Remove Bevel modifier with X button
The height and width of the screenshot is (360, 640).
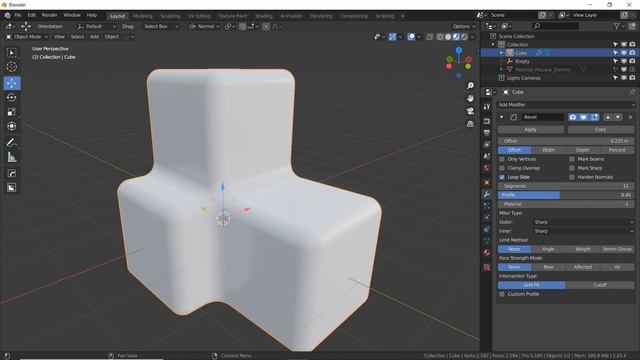click(630, 117)
